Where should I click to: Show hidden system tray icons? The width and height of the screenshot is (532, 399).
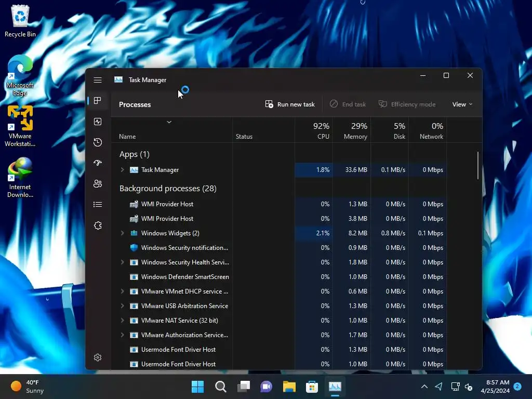pos(424,387)
